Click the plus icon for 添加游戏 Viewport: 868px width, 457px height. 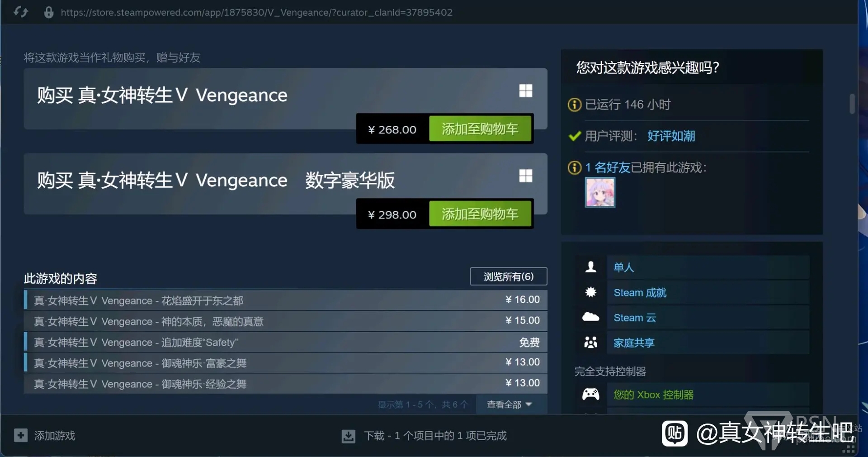click(x=21, y=435)
